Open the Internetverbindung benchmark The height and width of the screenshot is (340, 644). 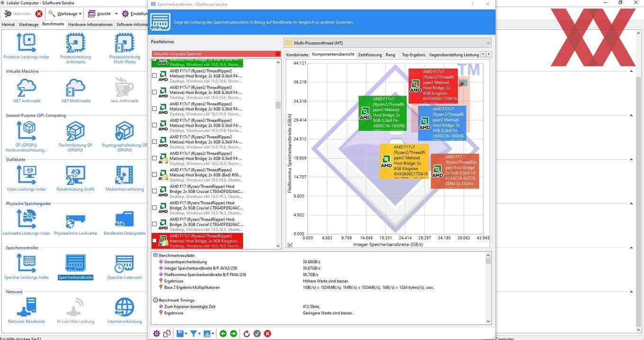[x=125, y=311]
